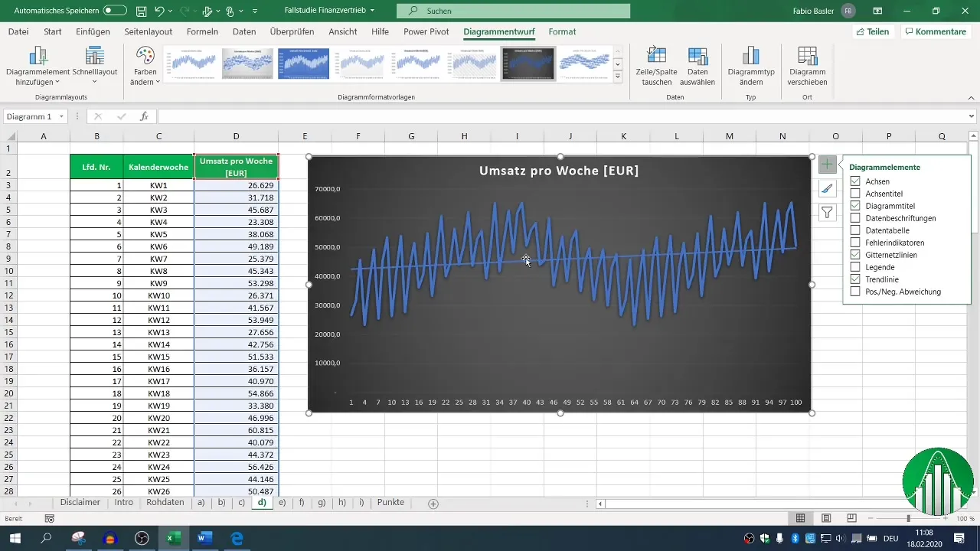Select the blue-filled chart style thumbnail

303,64
